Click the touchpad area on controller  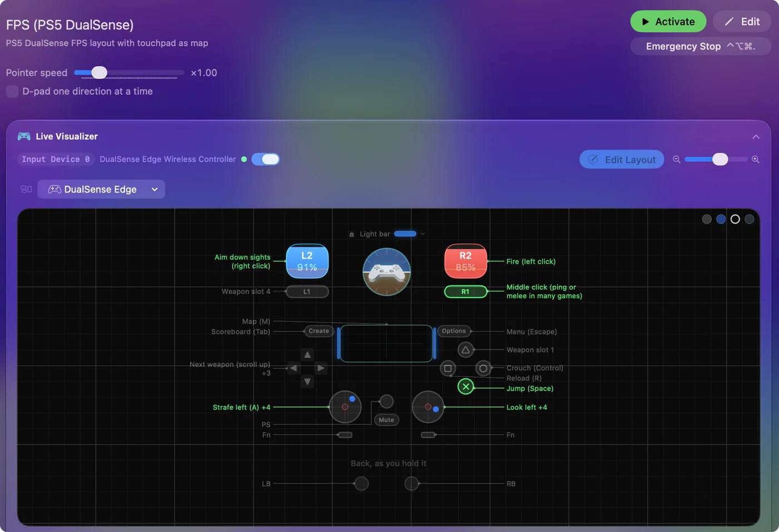(x=387, y=344)
